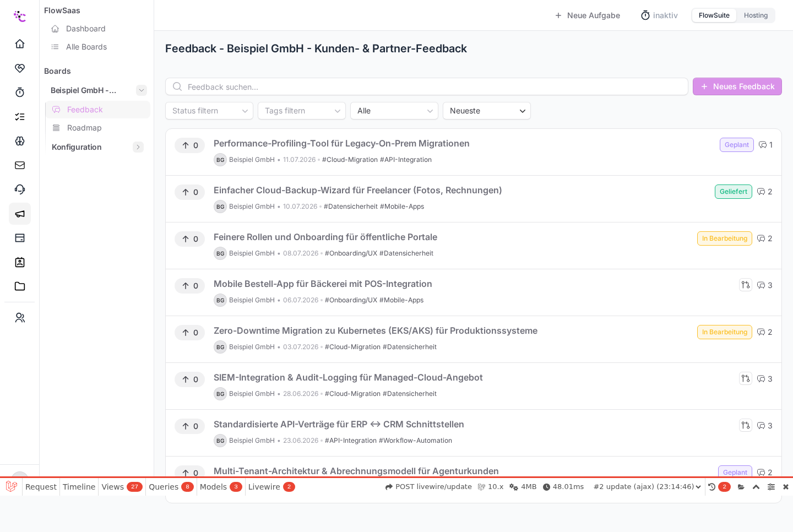This screenshot has width=793, height=532.
Task: Upvote SIEM-Integration feedback
Action: 190,379
